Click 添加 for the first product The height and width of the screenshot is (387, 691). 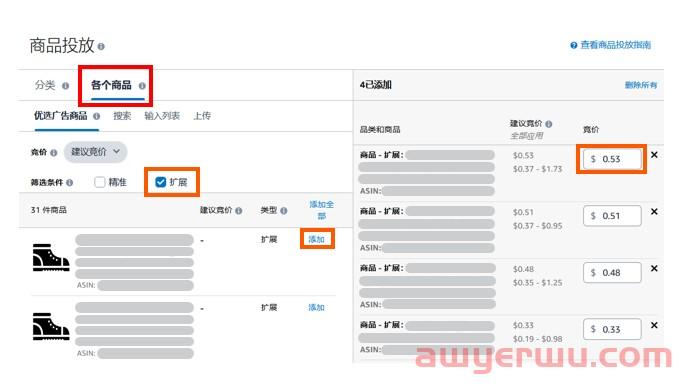pyautogui.click(x=316, y=239)
